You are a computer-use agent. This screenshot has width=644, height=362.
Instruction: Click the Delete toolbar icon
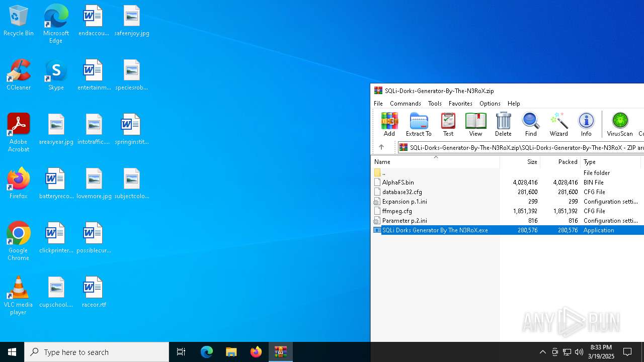click(503, 124)
